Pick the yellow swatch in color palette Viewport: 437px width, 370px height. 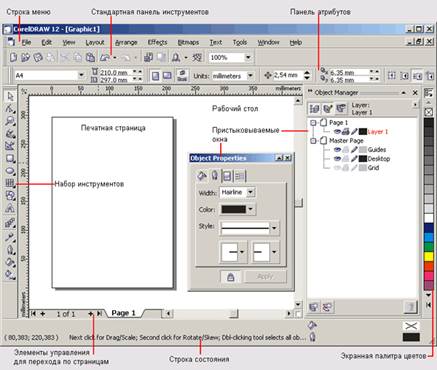tap(428, 257)
